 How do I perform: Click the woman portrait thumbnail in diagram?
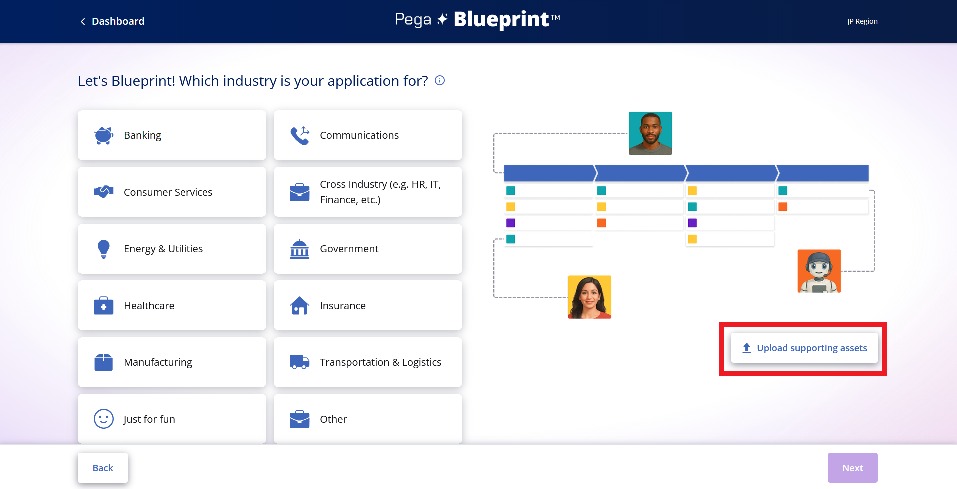[590, 297]
